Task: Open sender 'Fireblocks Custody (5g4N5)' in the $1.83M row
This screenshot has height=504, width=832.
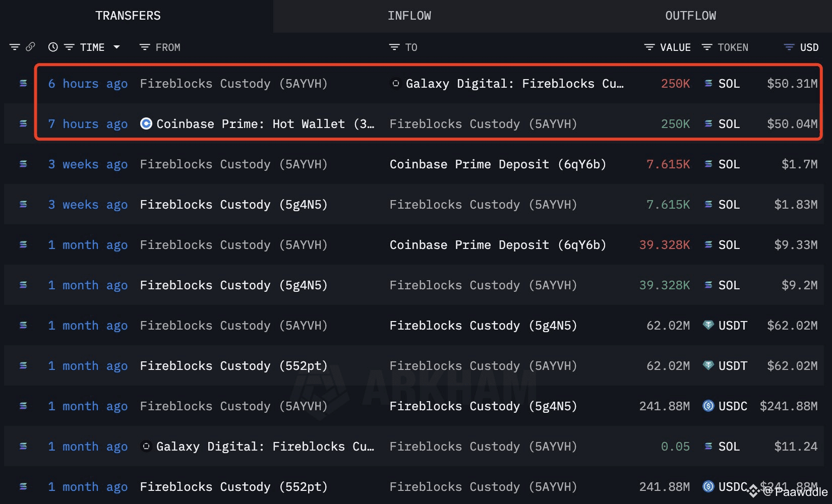Action: [x=233, y=205]
